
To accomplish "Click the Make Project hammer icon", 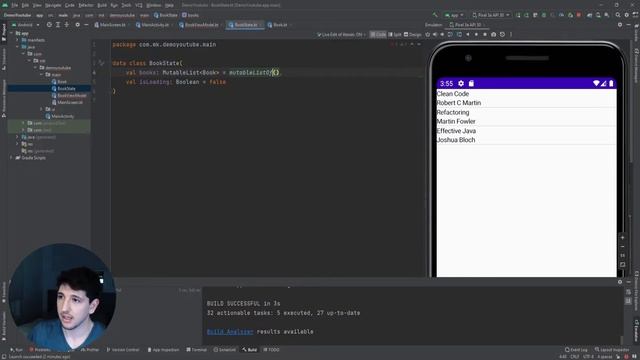I will pyautogui.click(x=435, y=15).
